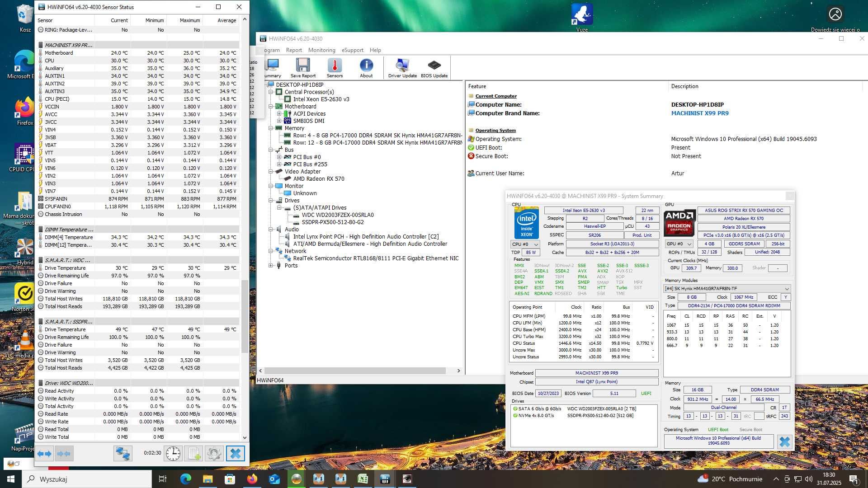Open the Vuze desktop shortcut
Viewport: 868px width, 488px height.
point(582,18)
